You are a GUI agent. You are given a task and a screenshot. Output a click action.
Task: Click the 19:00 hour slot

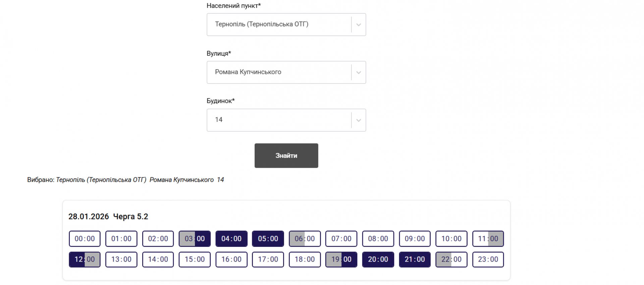[341, 260]
